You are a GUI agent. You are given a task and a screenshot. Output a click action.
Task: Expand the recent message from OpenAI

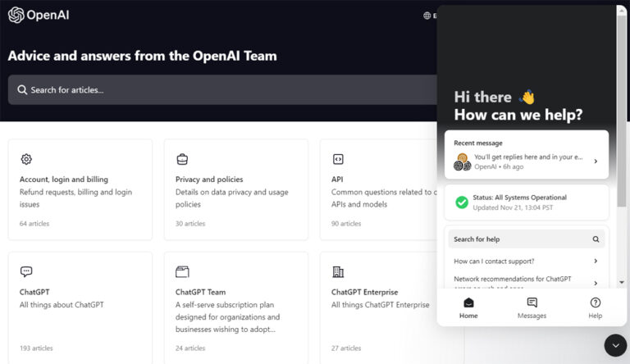tap(527, 155)
